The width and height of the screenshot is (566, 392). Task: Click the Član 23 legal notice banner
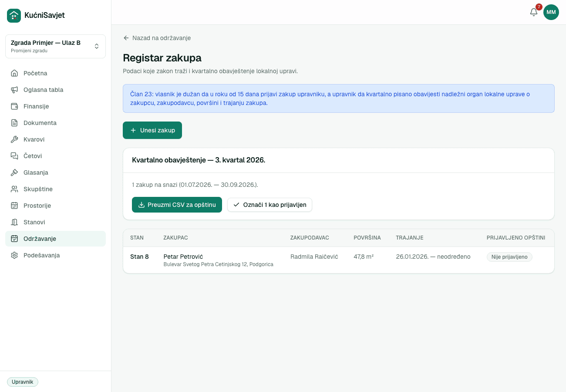point(339,98)
